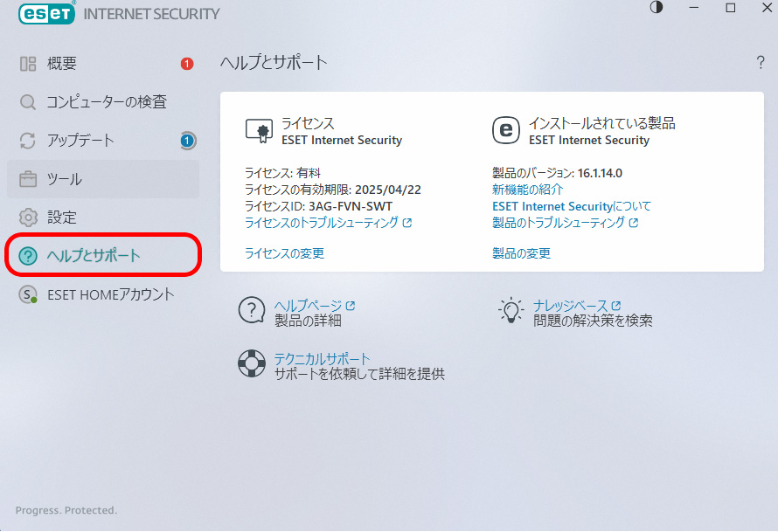The width and height of the screenshot is (778, 532).
Task: Click サポートを依頼して詳細を提供 text
Action: point(360,374)
